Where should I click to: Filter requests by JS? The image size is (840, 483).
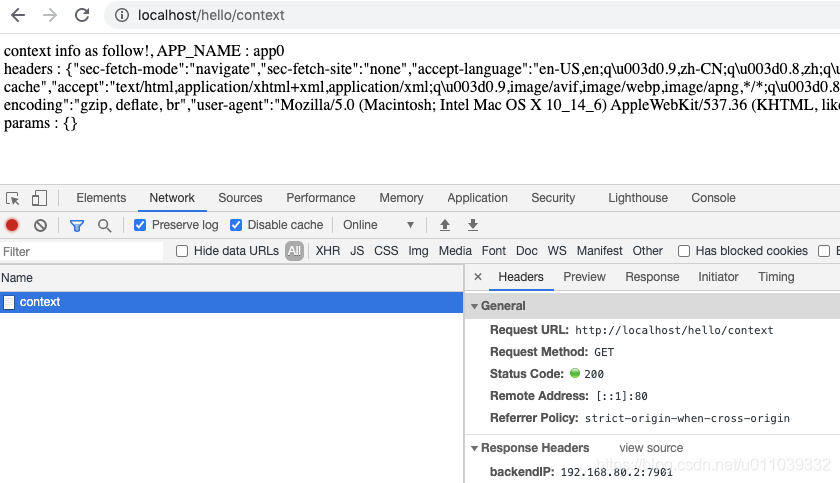tap(357, 251)
